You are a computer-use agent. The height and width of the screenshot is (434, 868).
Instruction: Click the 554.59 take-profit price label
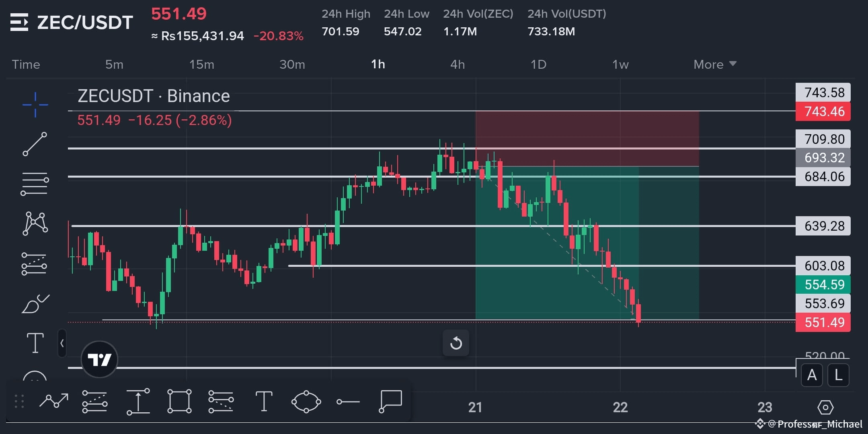pyautogui.click(x=823, y=285)
